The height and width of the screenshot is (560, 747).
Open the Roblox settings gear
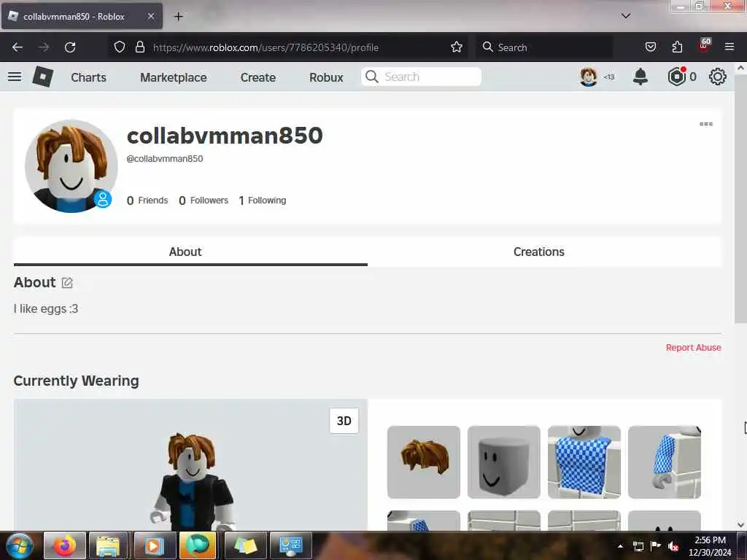coord(718,77)
